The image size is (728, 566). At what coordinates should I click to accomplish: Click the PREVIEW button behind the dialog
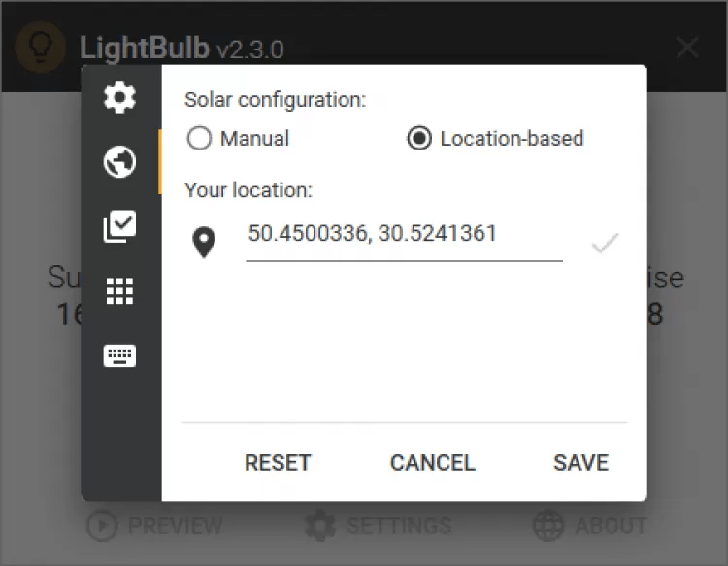(155, 526)
